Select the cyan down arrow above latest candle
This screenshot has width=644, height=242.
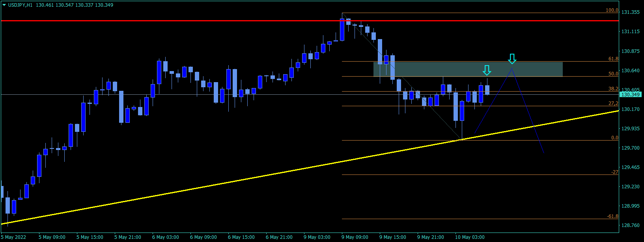(487, 70)
